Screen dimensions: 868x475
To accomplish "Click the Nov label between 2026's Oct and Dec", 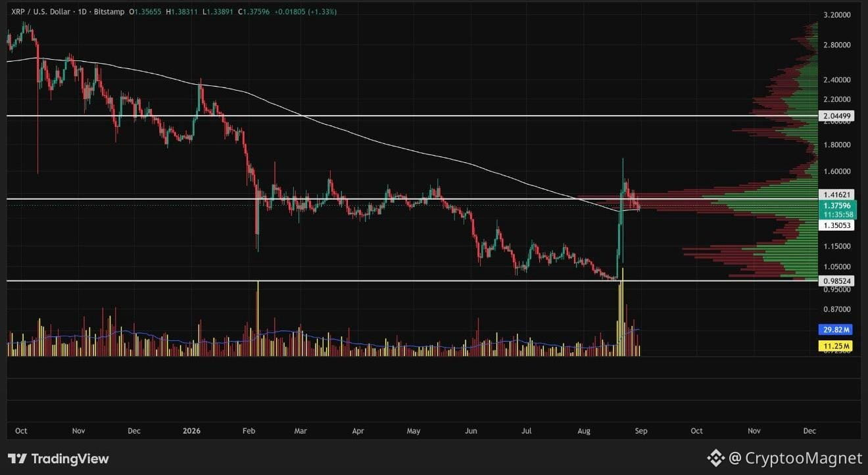I will (754, 431).
